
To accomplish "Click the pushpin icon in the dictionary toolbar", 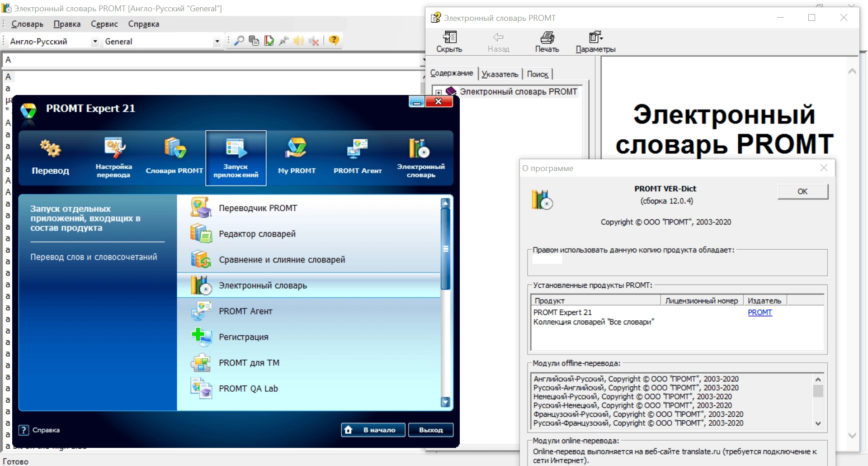I will point(284,41).
